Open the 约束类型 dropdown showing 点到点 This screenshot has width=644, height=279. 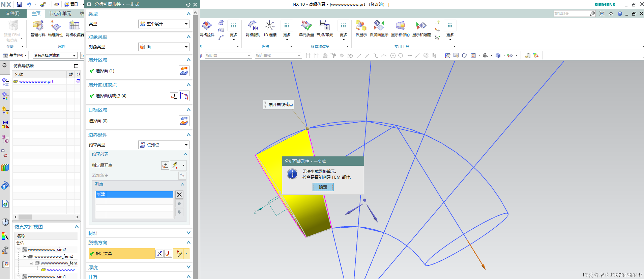click(x=164, y=145)
